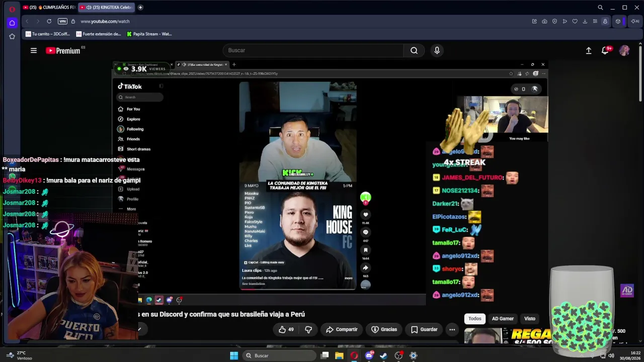Click the video title about brasileña viaja a Perú
The height and width of the screenshot is (362, 644).
pyautogui.click(x=221, y=314)
